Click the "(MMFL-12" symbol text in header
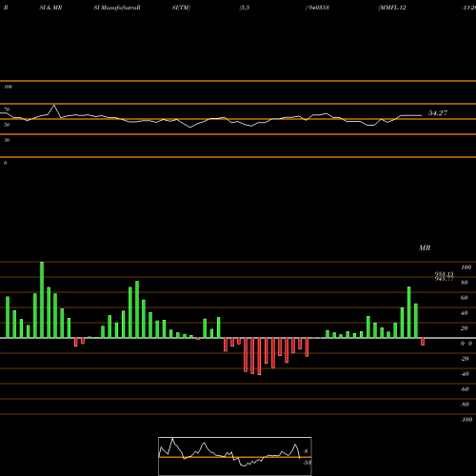The image size is (476, 476). click(x=392, y=8)
